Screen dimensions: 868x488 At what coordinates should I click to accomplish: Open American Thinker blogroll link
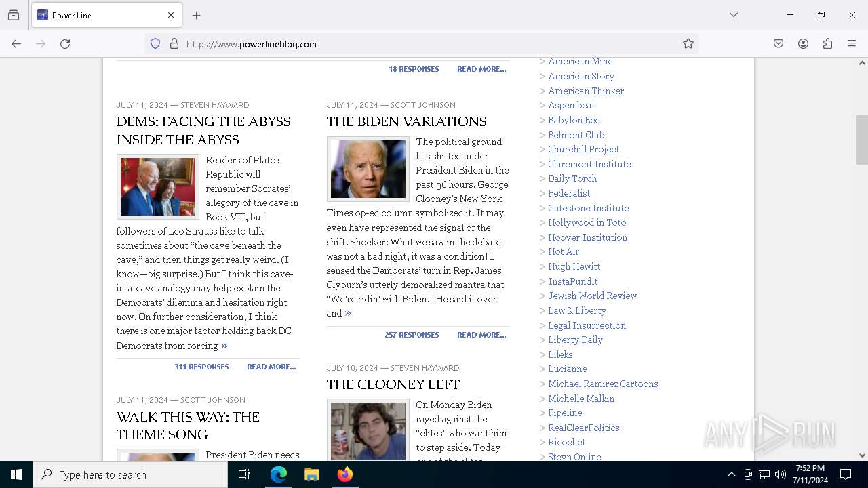pyautogui.click(x=586, y=91)
